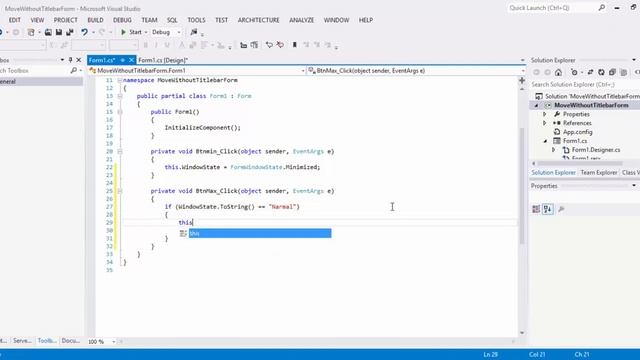The image size is (640, 360).
Task: Click the Comment selected lines icon
Action: pyautogui.click(x=269, y=45)
